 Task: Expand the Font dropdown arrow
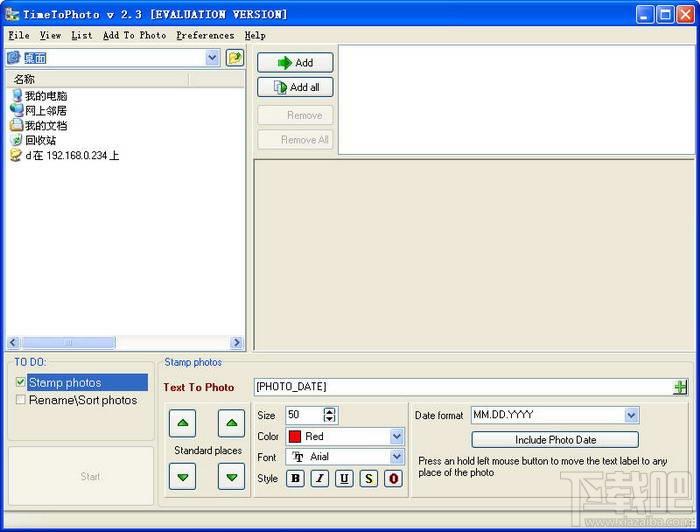coord(396,457)
